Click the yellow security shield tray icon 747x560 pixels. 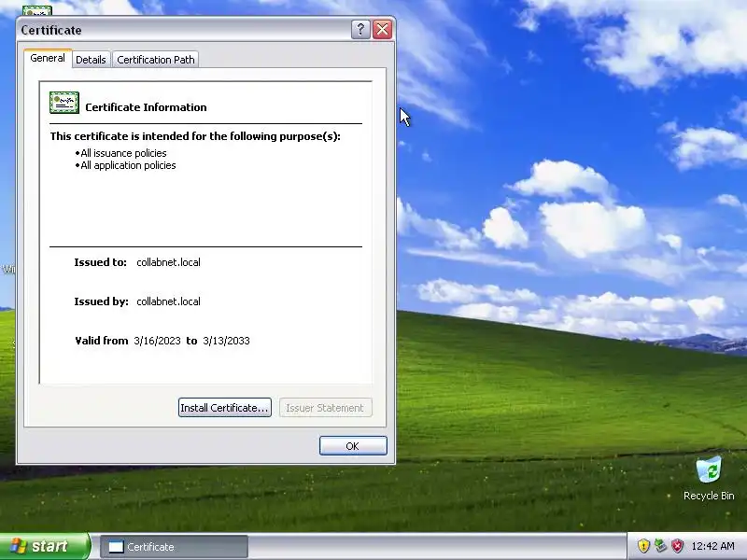[643, 546]
